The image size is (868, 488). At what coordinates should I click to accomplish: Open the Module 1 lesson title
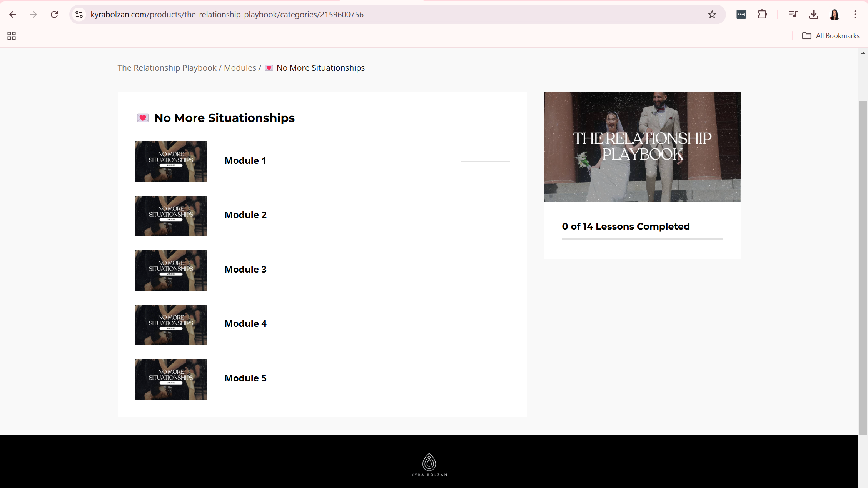point(245,161)
